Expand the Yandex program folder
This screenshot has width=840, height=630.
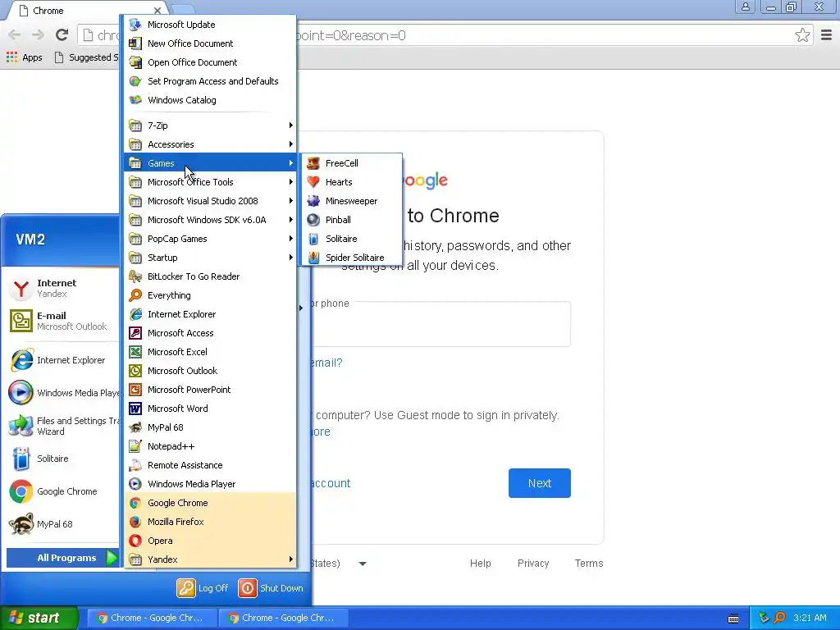[210, 559]
